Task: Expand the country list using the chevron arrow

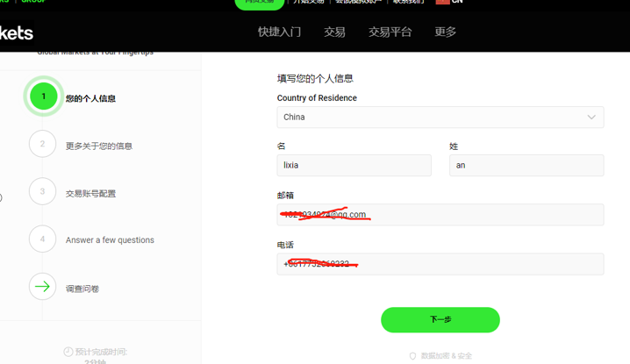Action: pos(591,117)
